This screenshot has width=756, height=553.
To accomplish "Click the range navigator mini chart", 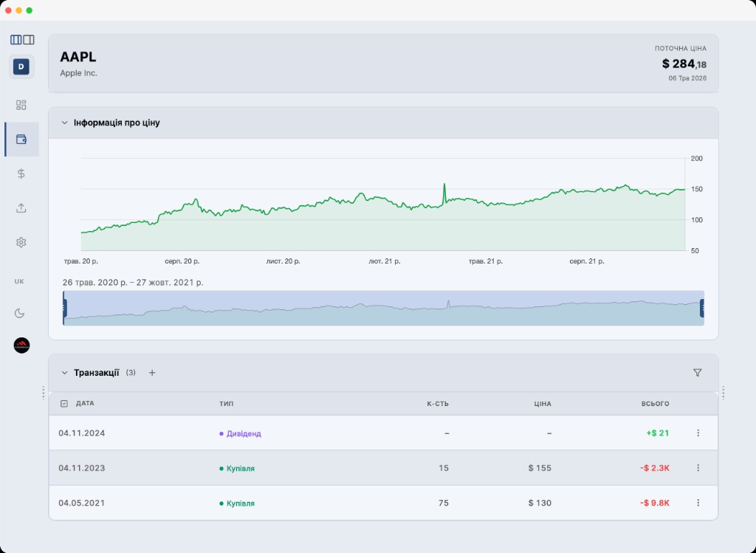I will pos(383,308).
